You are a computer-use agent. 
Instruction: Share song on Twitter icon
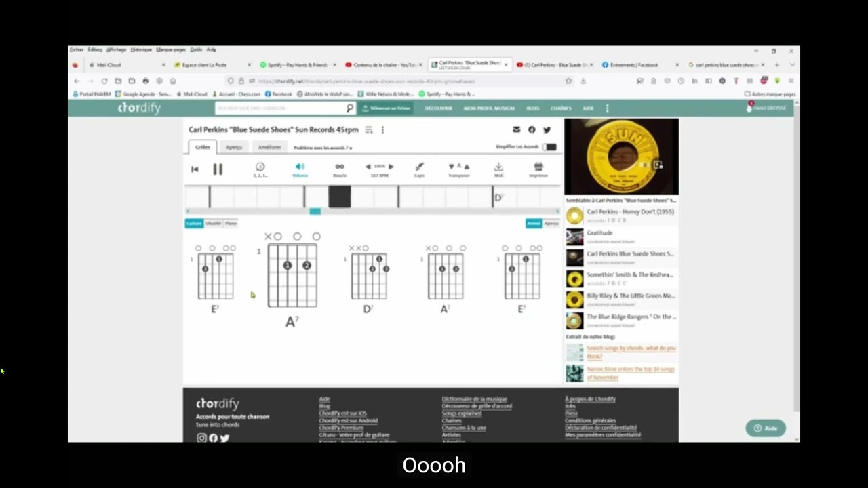tap(547, 129)
